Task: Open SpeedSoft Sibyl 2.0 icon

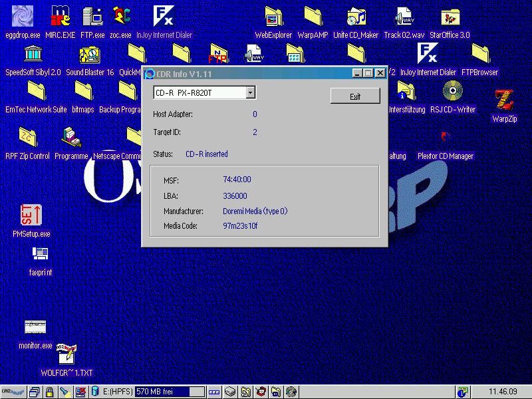Action: 33,54
